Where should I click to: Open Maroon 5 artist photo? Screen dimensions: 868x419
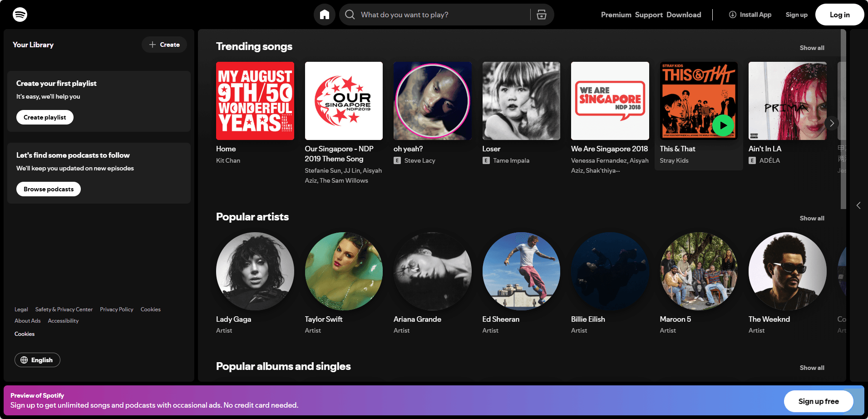coord(699,271)
